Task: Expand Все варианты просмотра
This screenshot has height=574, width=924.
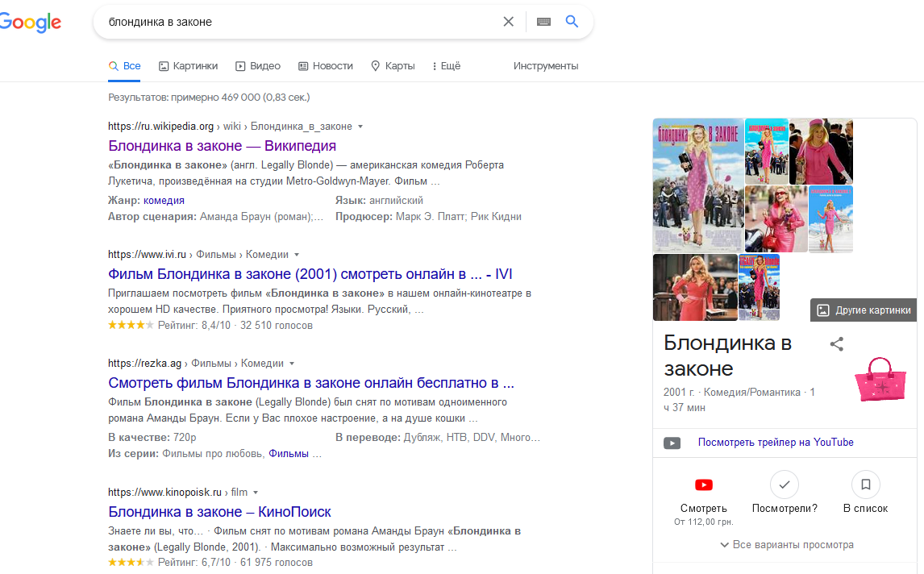Action: click(785, 545)
